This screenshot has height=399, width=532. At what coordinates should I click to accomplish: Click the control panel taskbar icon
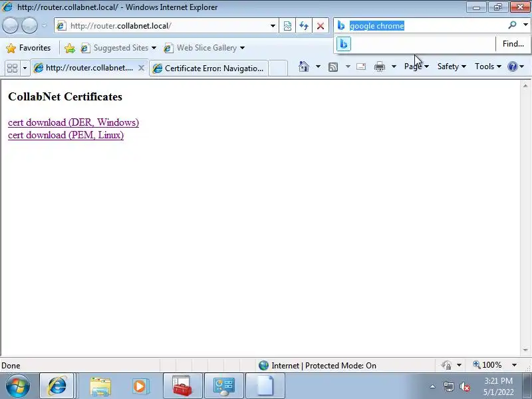point(223,386)
